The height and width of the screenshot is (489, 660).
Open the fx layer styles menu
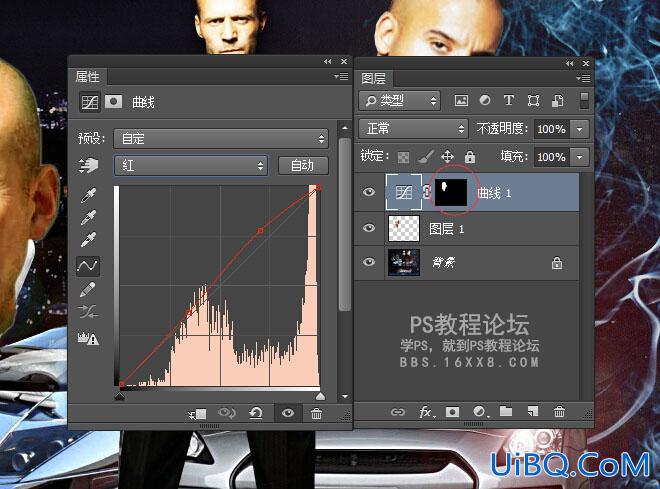[x=425, y=412]
